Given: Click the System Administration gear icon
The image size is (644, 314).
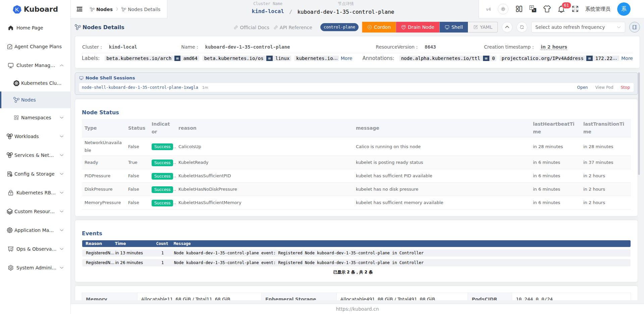Looking at the screenshot, I should pyautogui.click(x=11, y=268).
